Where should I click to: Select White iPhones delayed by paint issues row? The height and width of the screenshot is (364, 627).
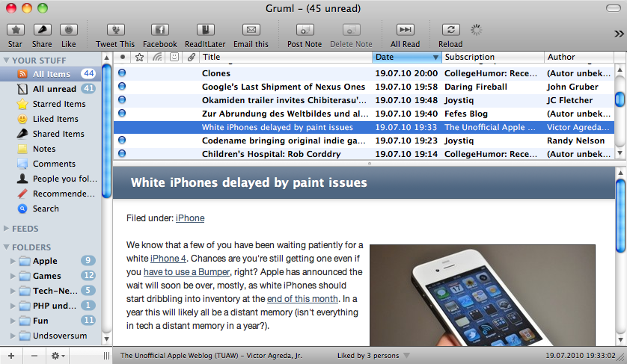click(364, 128)
